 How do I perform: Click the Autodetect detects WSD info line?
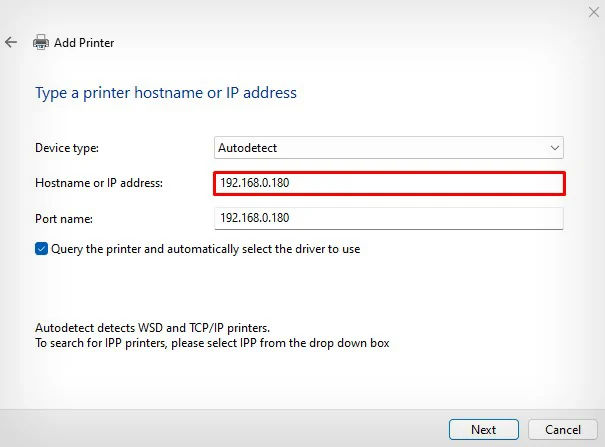[x=152, y=328]
